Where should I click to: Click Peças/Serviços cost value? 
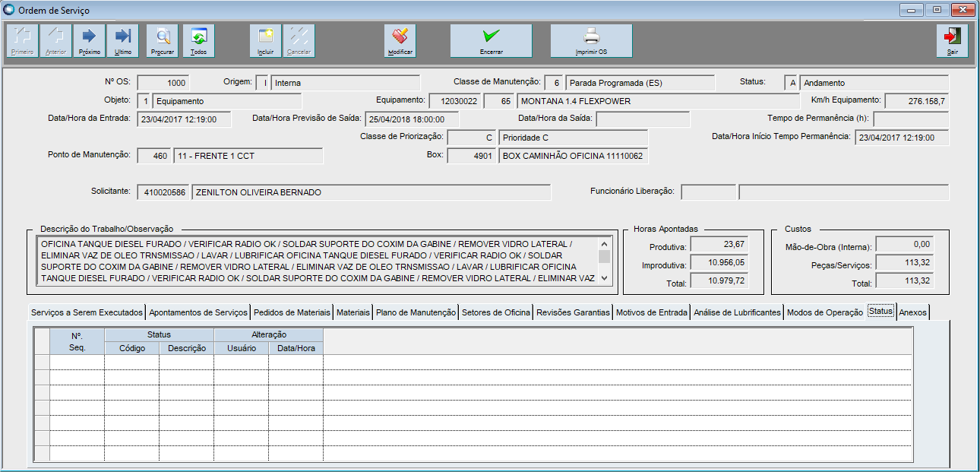(x=905, y=263)
